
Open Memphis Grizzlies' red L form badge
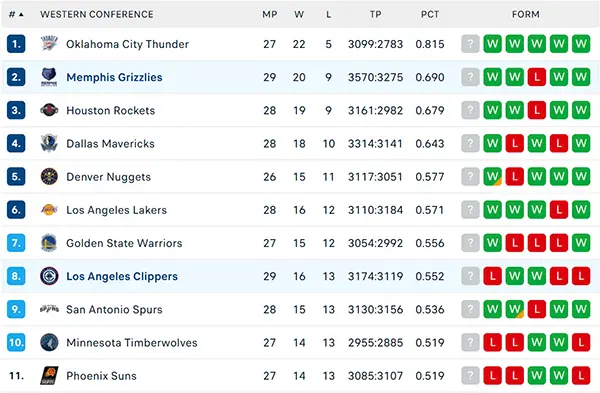coord(536,77)
